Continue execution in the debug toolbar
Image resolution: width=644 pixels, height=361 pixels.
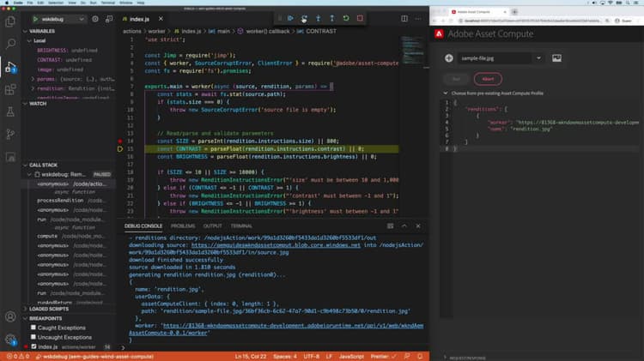pos(290,18)
